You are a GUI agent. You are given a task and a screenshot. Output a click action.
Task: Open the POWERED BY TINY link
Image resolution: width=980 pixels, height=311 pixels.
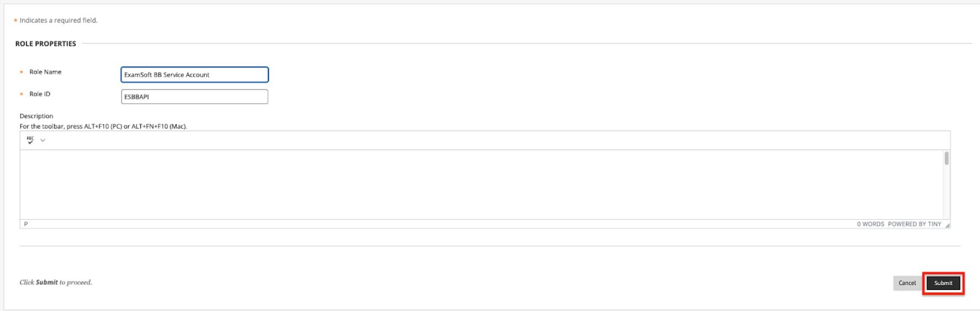pyautogui.click(x=914, y=224)
